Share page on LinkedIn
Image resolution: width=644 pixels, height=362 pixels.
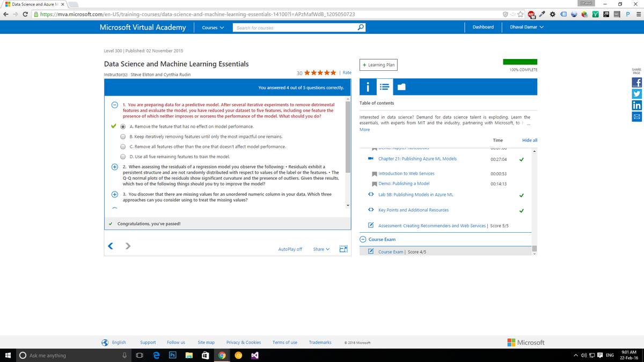[637, 105]
